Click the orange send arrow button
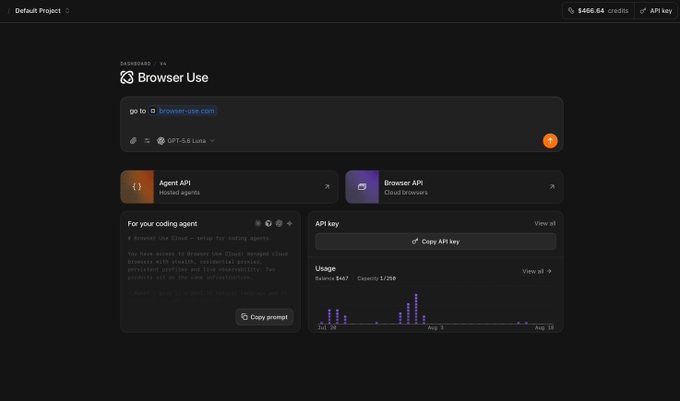The width and height of the screenshot is (680, 401). (x=550, y=140)
